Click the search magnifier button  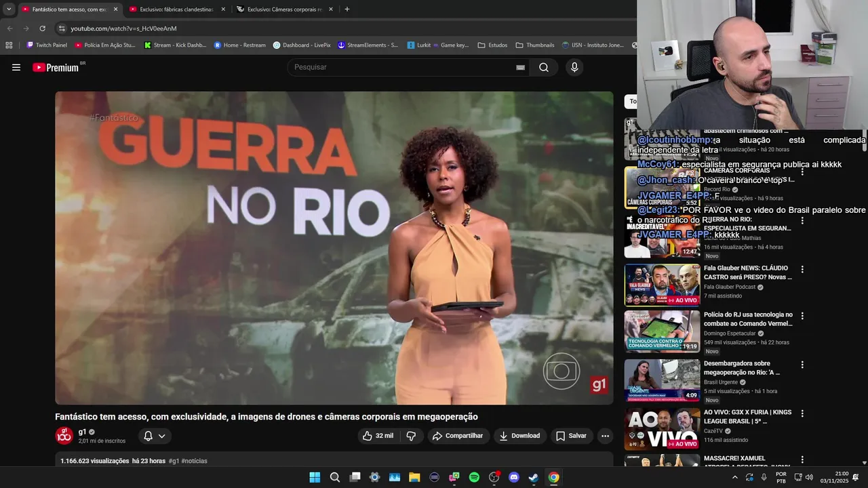coord(544,67)
